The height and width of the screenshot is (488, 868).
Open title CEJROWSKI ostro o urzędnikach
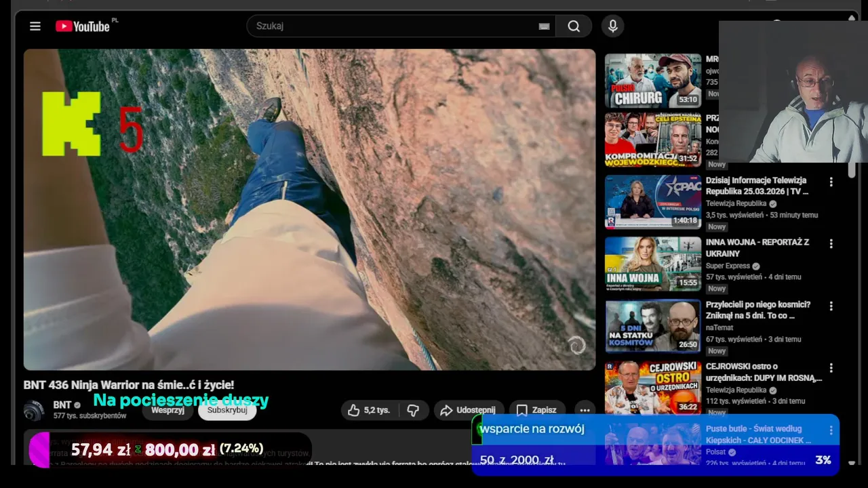pos(764,372)
